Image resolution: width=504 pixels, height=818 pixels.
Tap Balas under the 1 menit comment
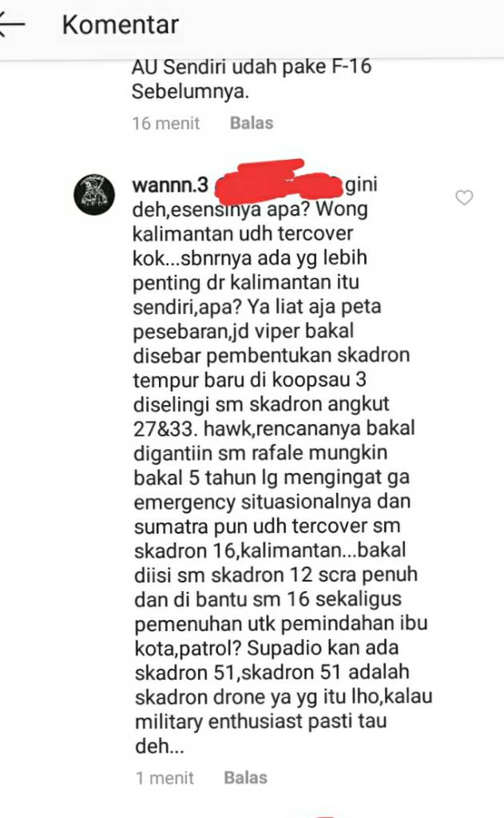pyautogui.click(x=246, y=778)
